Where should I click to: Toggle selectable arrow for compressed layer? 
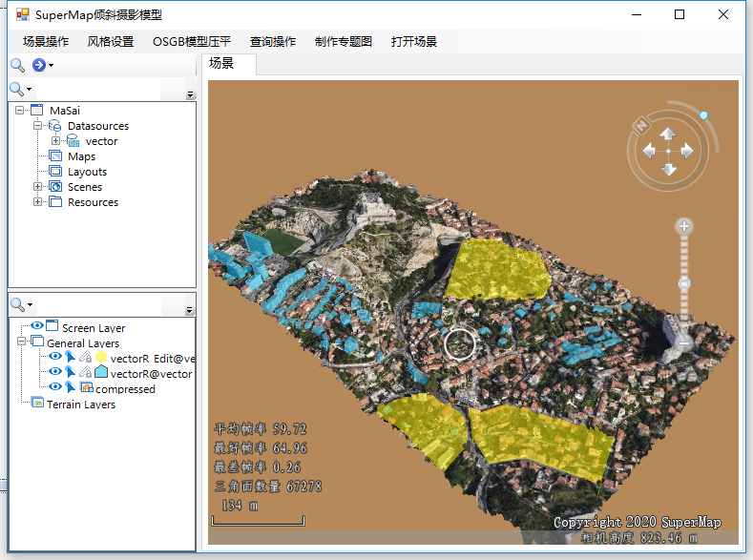[71, 387]
